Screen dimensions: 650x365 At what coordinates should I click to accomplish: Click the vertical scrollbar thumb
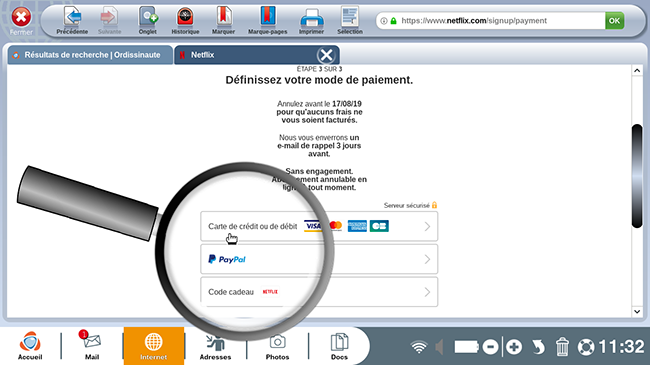tap(637, 176)
